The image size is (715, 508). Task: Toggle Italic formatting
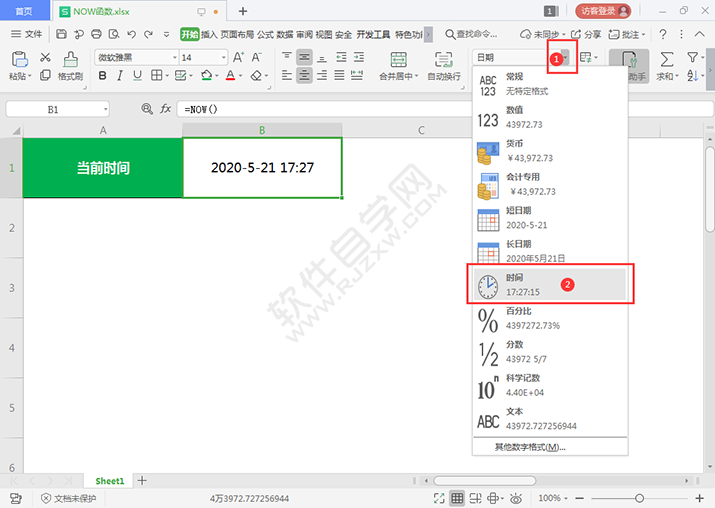[120, 75]
